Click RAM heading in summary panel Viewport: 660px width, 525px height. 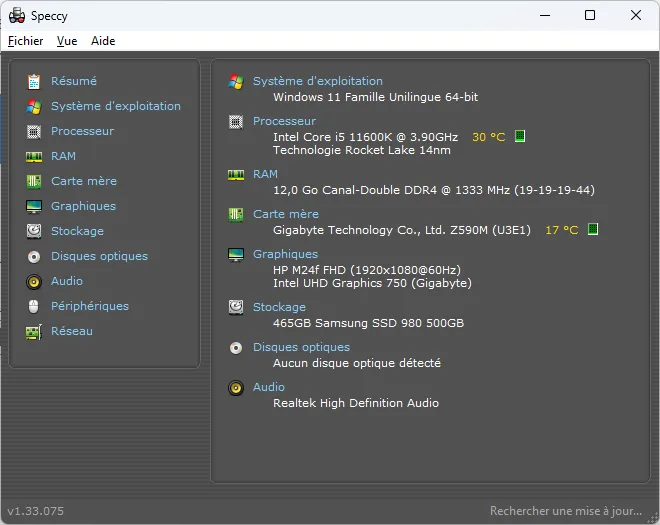pyautogui.click(x=265, y=174)
